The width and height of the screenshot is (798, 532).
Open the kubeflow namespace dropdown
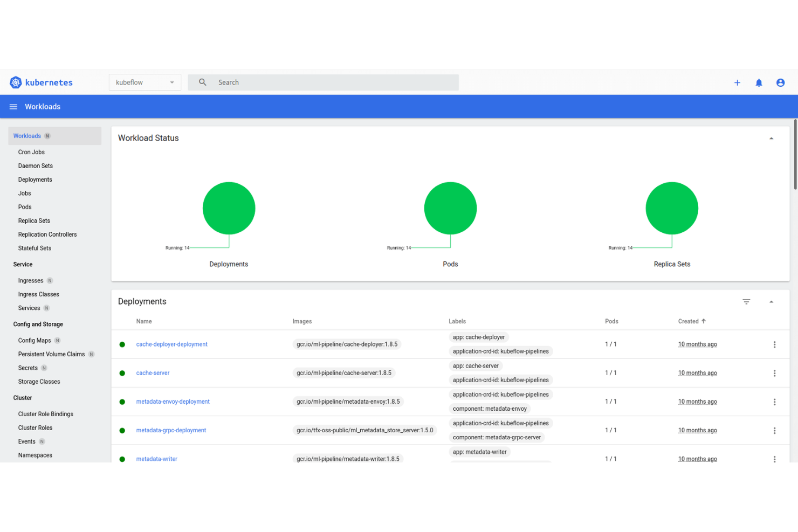(145, 82)
